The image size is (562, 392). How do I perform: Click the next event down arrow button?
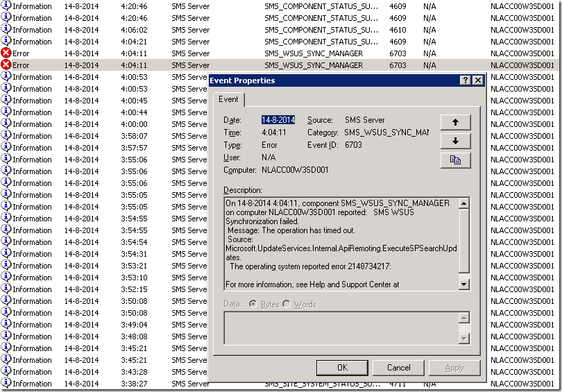pos(455,141)
